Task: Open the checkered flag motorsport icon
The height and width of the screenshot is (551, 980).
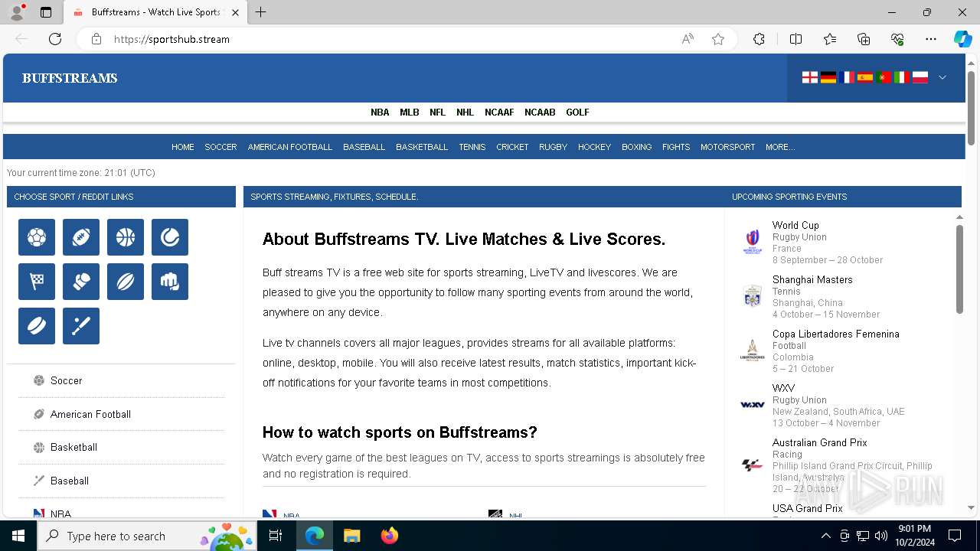Action: (37, 282)
